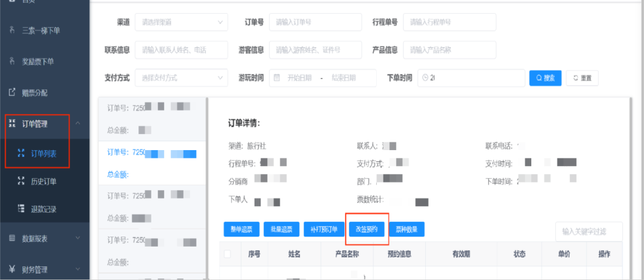Viewport: 644px width, 280px height.
Task: Click the 单价 column header
Action: (564, 254)
